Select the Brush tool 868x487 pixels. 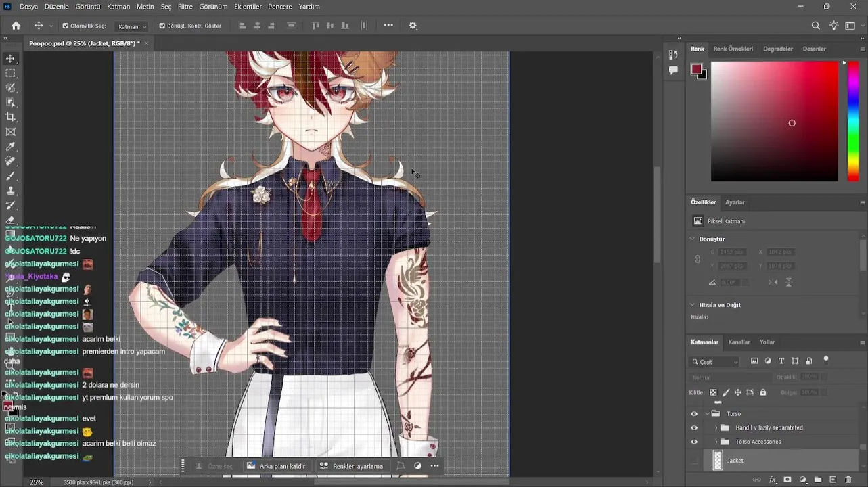pyautogui.click(x=10, y=176)
